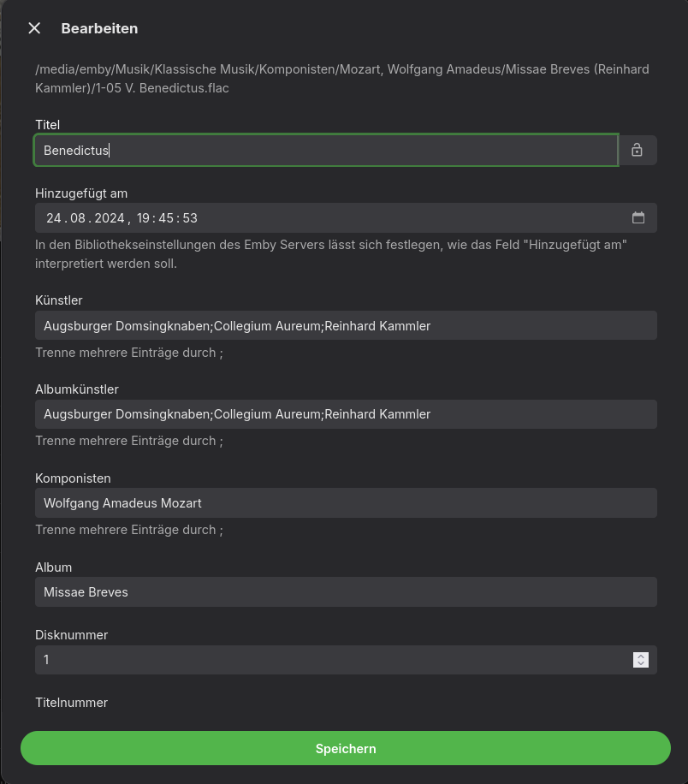
Task: Select the day value 24 in date
Action: (54, 218)
